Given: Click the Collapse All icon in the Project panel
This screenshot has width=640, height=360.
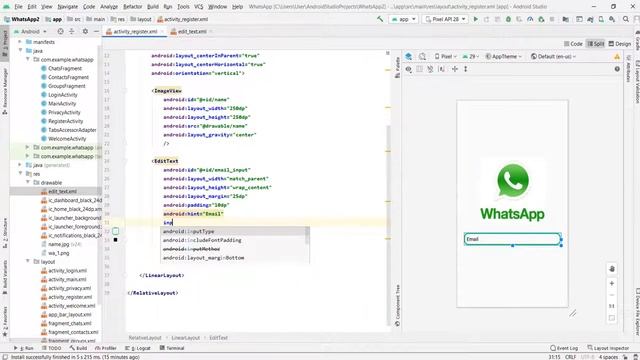Looking at the screenshot, I should 72,31.
